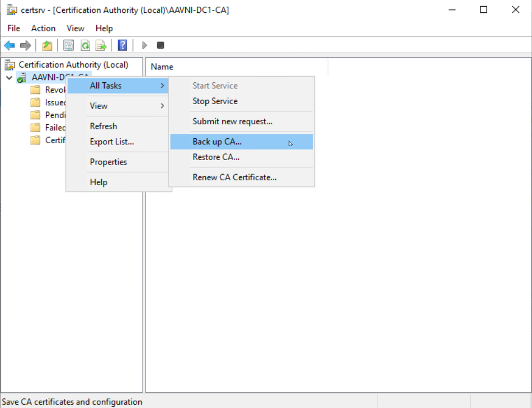
Task: Click the Back navigation arrow icon
Action: click(x=9, y=45)
